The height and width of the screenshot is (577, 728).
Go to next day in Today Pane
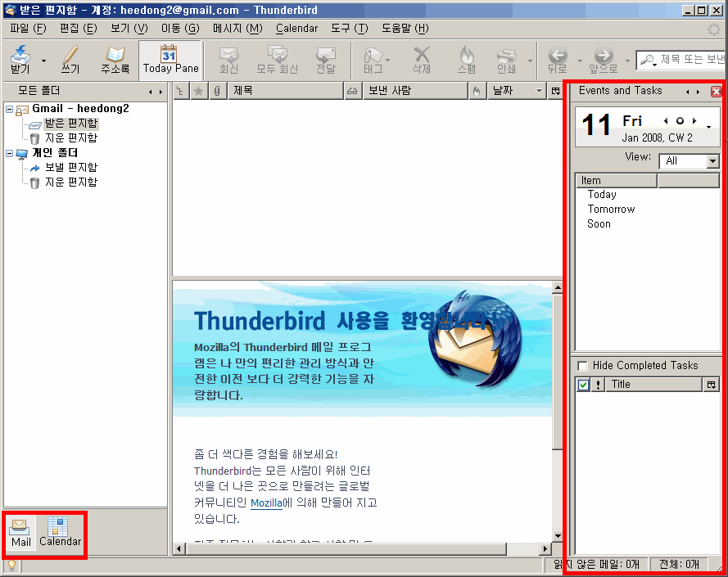[694, 120]
